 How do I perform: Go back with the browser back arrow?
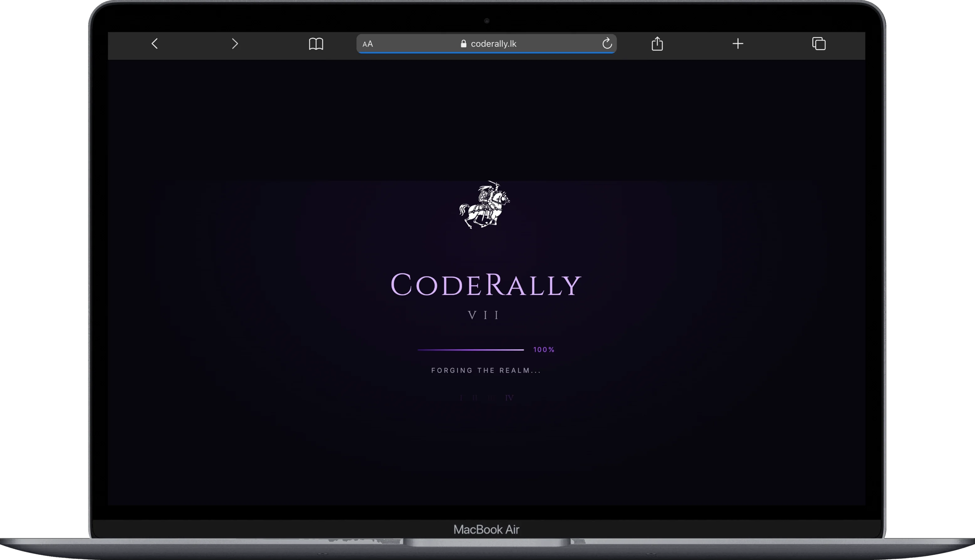click(155, 44)
